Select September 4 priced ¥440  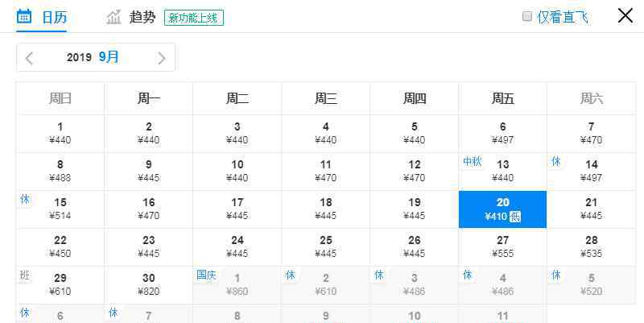tap(326, 134)
